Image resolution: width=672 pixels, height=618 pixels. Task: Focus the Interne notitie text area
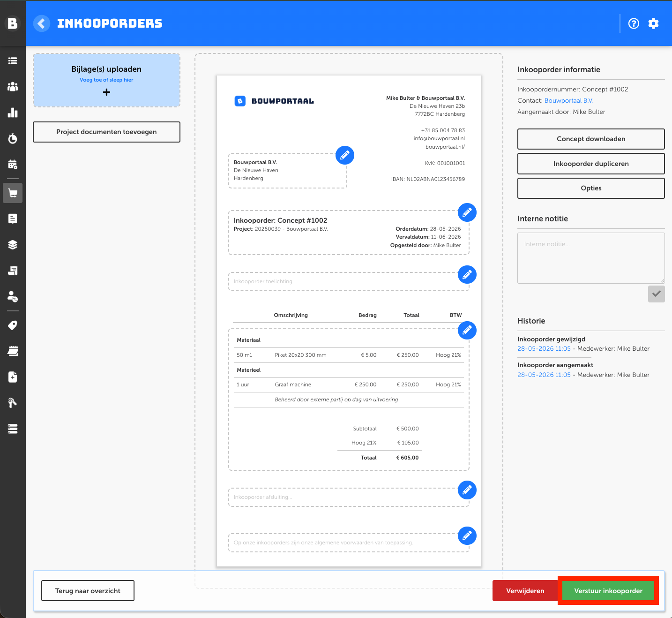click(591, 258)
